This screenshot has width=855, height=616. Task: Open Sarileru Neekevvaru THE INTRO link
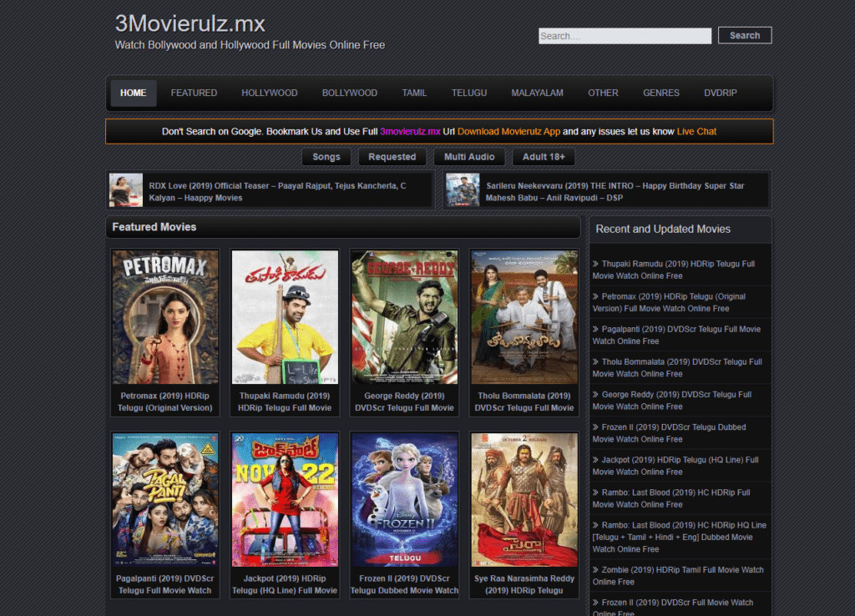point(615,192)
